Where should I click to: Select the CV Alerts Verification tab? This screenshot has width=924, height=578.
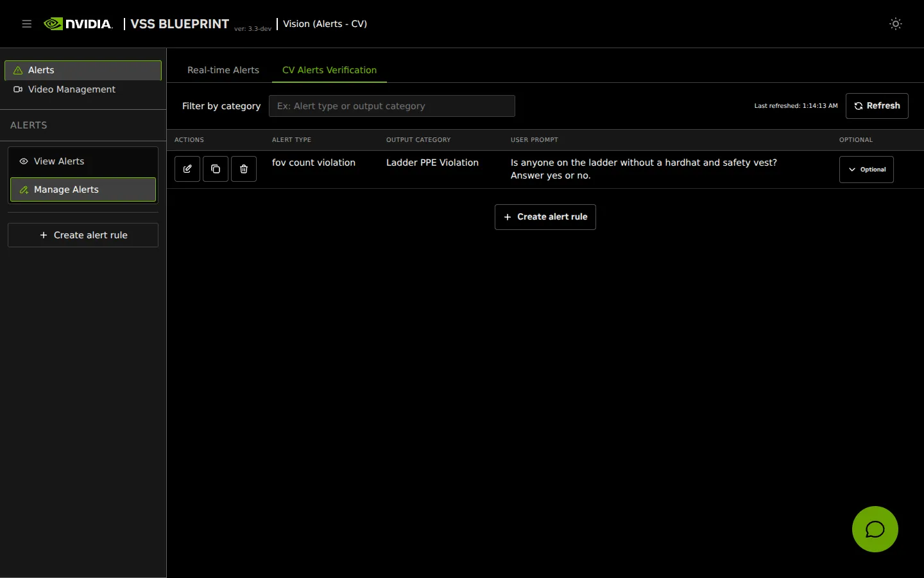tap(329, 70)
